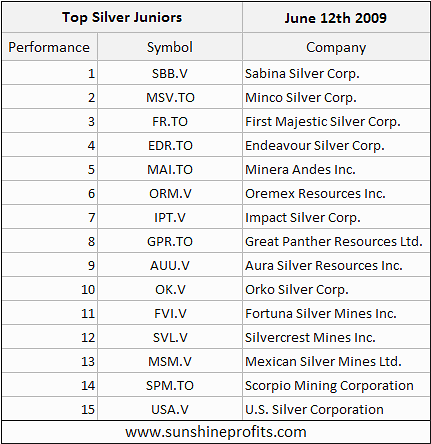Select the ORM.V symbol cell
The image size is (431, 444).
(x=170, y=193)
